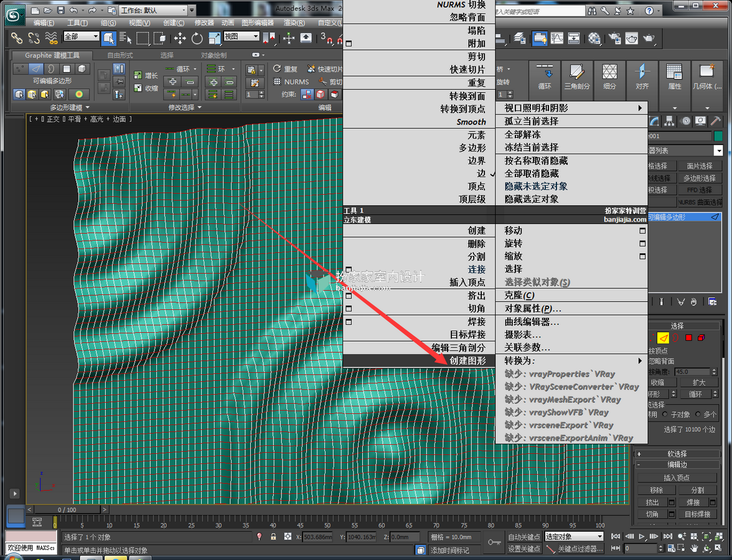Click the Graphite Vertex sub-object level icon
This screenshot has height=560, width=732.
pos(20,68)
